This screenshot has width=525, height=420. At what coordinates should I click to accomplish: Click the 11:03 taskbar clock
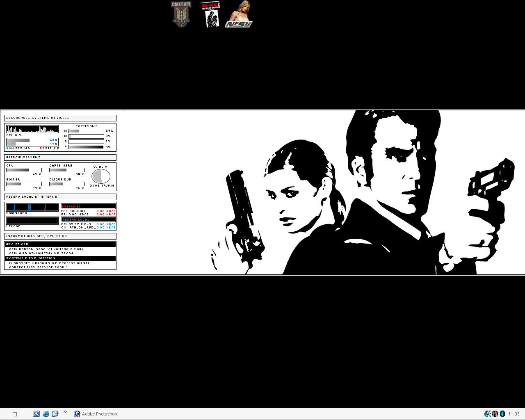pos(514,414)
